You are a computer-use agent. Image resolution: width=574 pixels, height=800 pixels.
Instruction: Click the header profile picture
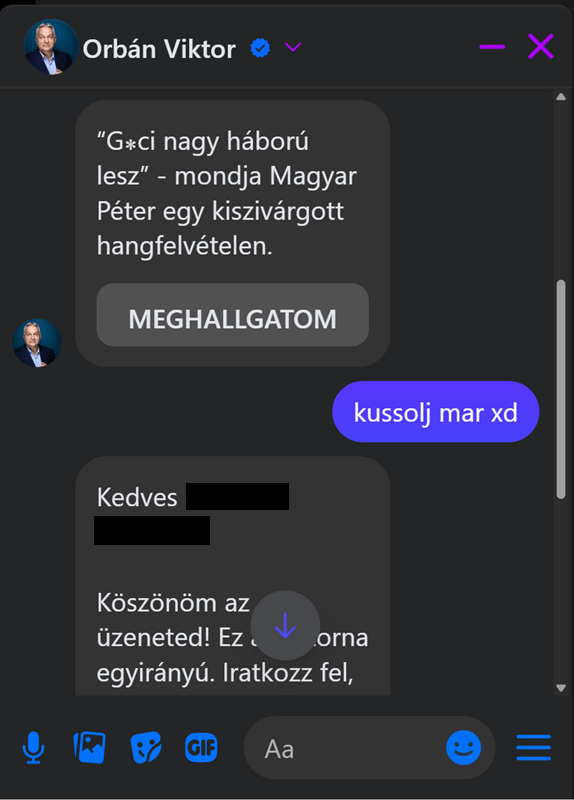click(x=51, y=47)
